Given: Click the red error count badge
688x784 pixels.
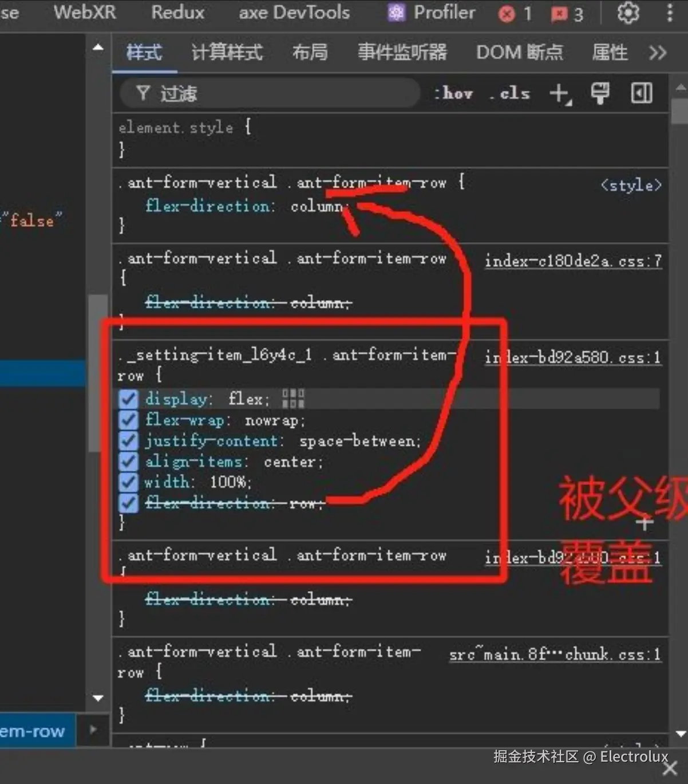Looking at the screenshot, I should [515, 13].
